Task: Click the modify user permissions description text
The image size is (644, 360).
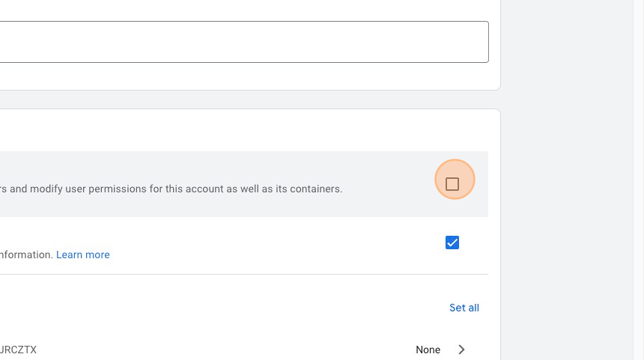Action: click(x=171, y=189)
